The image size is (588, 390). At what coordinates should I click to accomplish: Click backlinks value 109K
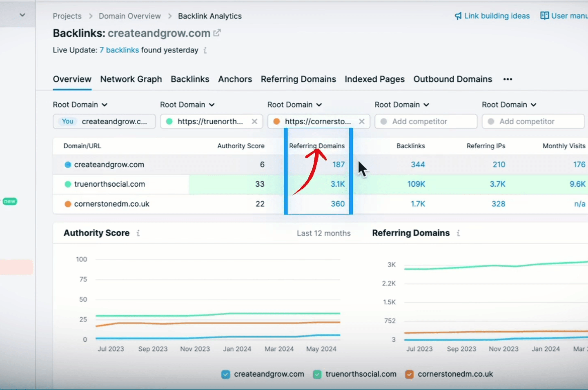(x=416, y=184)
